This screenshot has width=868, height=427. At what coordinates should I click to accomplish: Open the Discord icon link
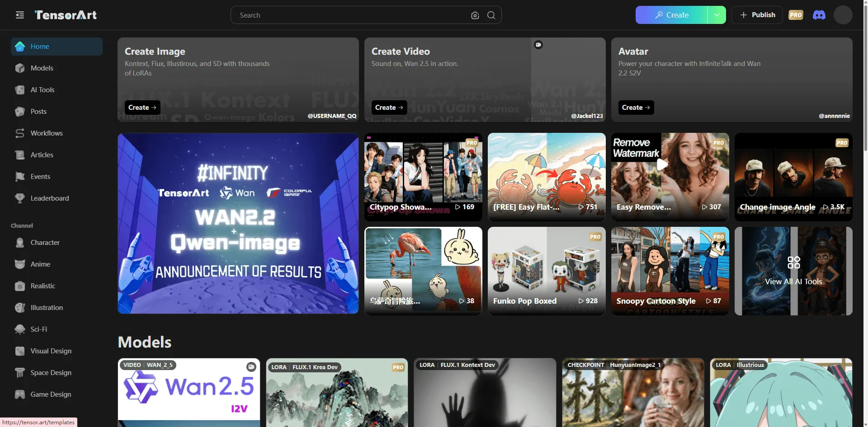point(819,15)
